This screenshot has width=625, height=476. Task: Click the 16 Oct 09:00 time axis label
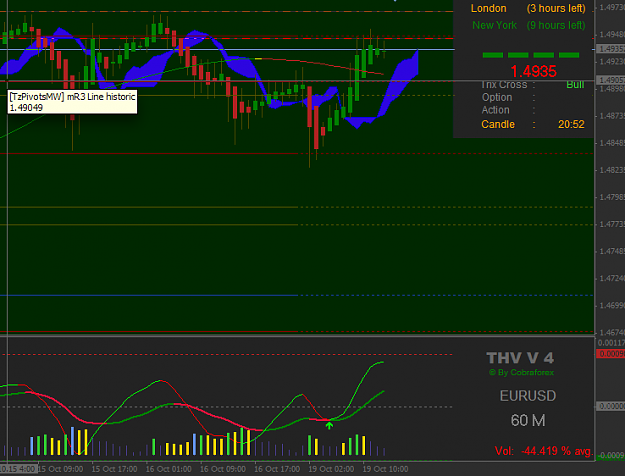[223, 469]
